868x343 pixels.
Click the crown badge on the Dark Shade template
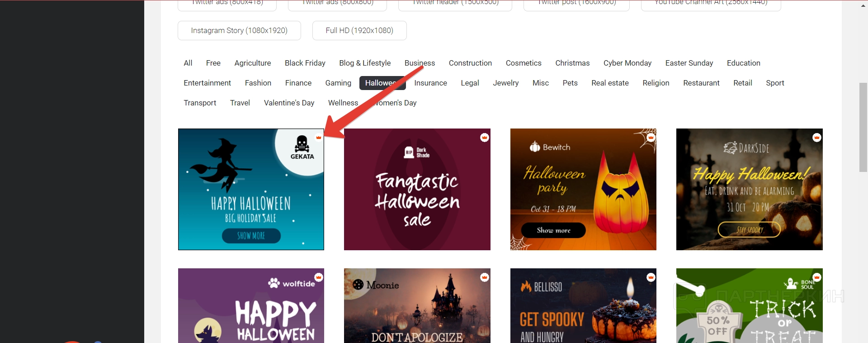click(485, 137)
